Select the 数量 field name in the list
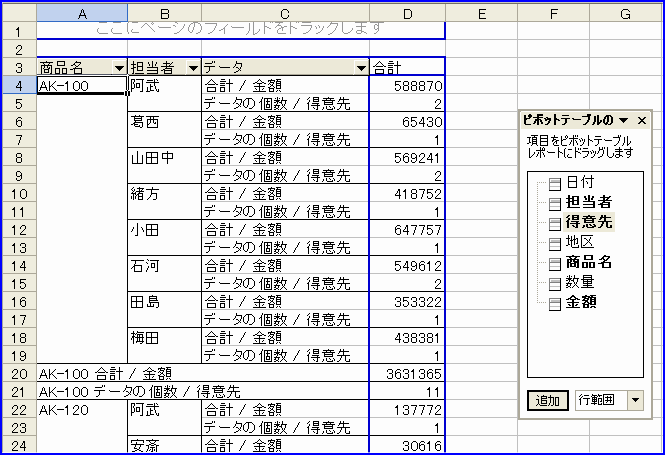Viewport: 665px width, 455px height. click(x=580, y=282)
